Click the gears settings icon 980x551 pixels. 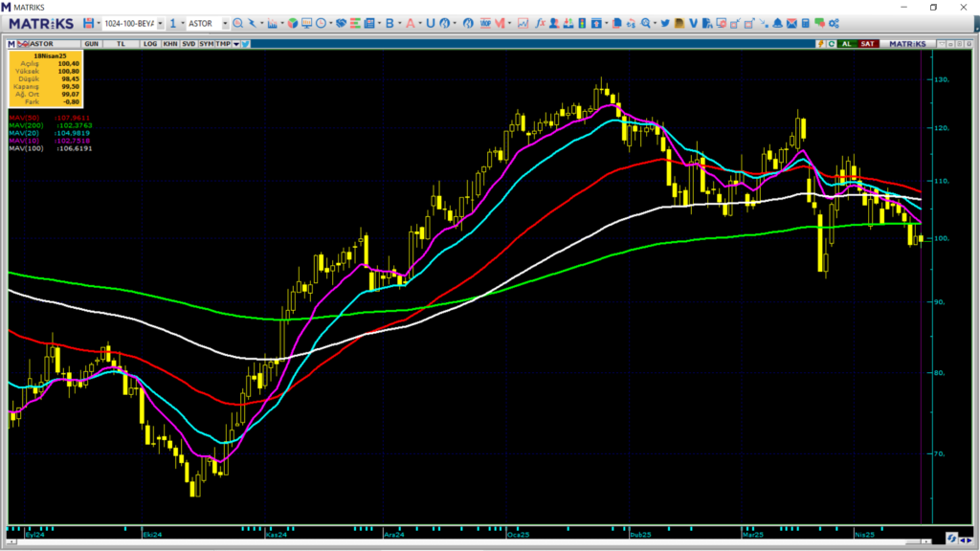click(834, 23)
